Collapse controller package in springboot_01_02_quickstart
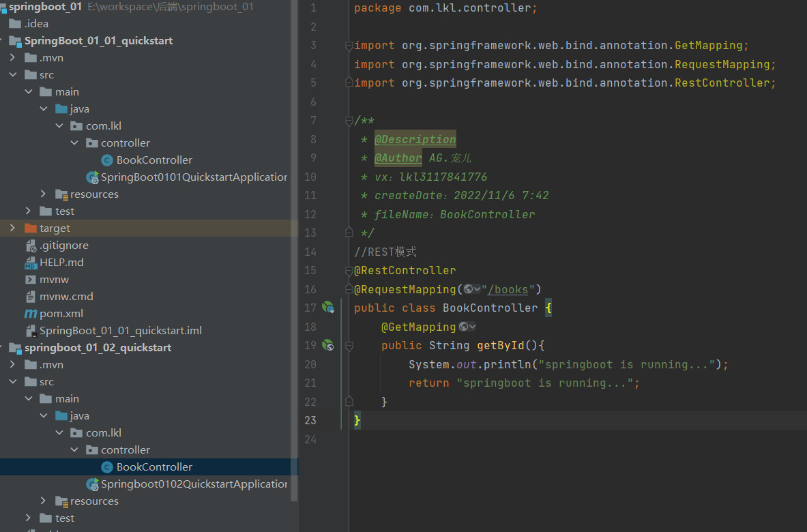Screen dimensions: 807x532 pos(74,449)
